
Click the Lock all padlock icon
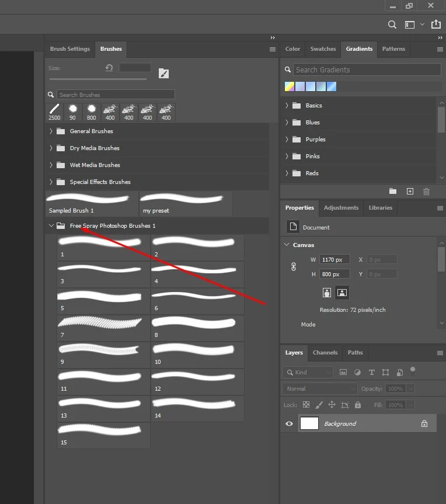tap(358, 405)
